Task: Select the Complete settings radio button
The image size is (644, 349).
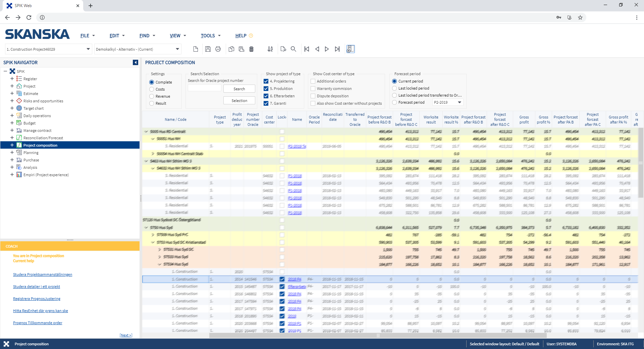Action: 152,82
